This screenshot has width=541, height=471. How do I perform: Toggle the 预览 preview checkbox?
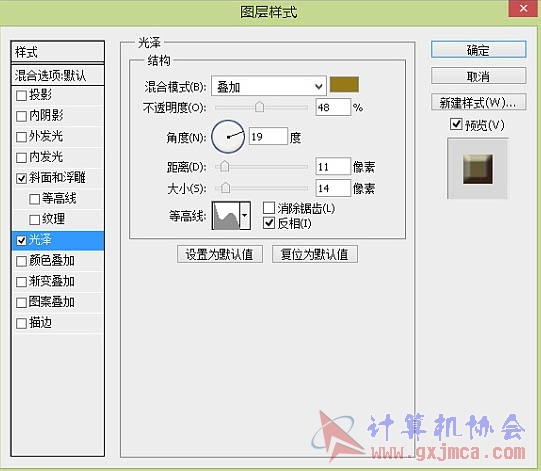(456, 124)
